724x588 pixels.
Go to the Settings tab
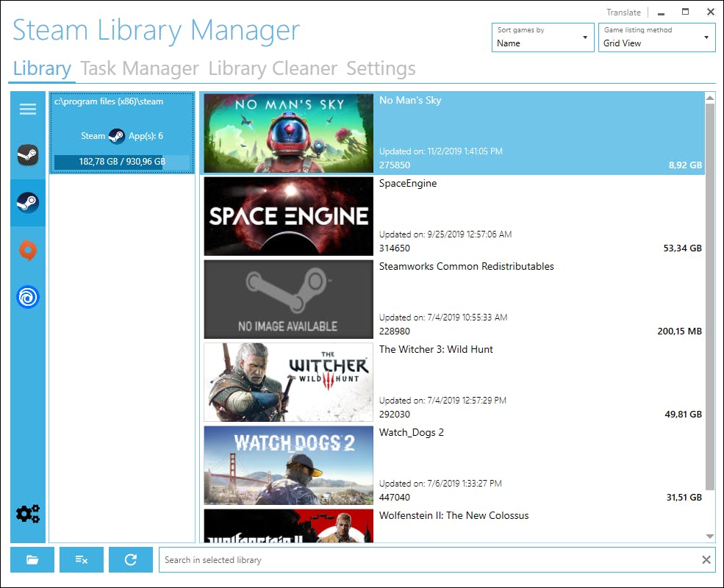point(381,68)
